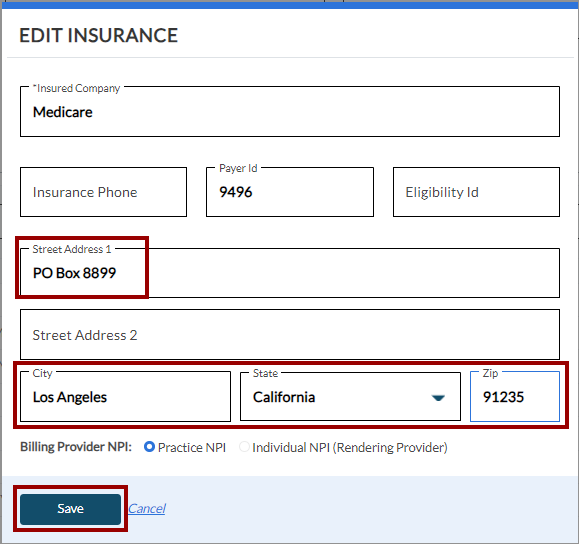This screenshot has width=579, height=544.
Task: Select the Payer Id field with 9496
Action: pos(290,192)
